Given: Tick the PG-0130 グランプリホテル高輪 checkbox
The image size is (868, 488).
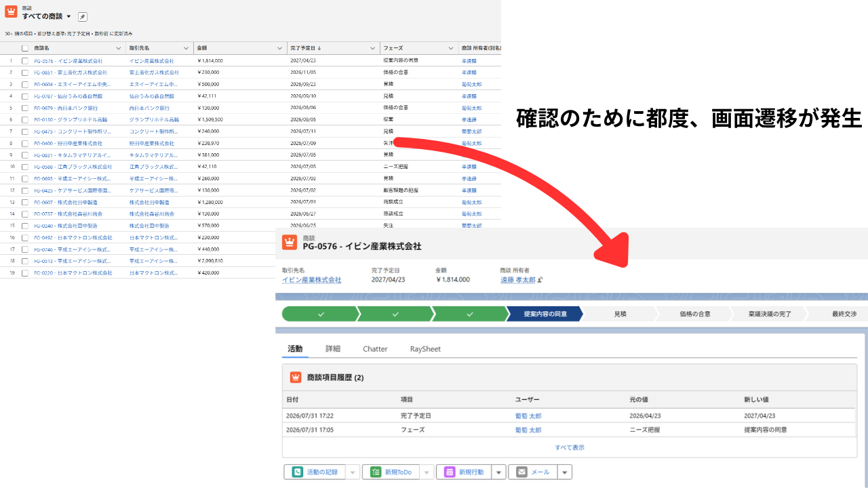Looking at the screenshot, I should pos(25,120).
